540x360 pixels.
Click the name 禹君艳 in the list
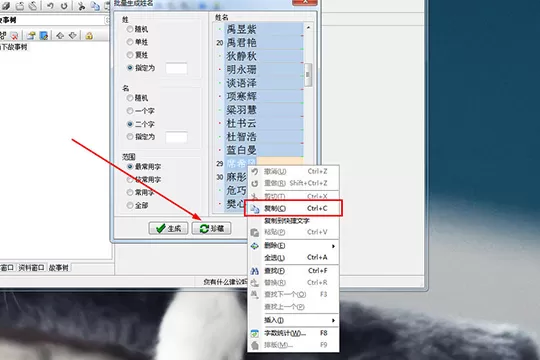click(241, 43)
